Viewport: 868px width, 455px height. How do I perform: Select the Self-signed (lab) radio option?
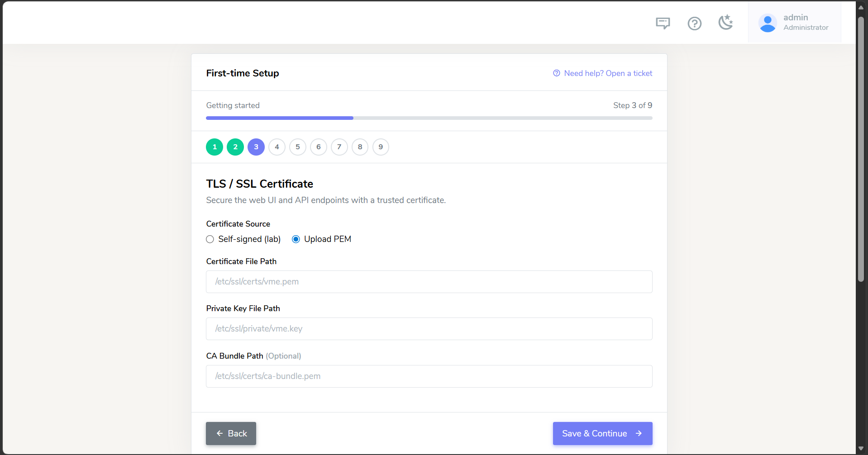(x=210, y=239)
